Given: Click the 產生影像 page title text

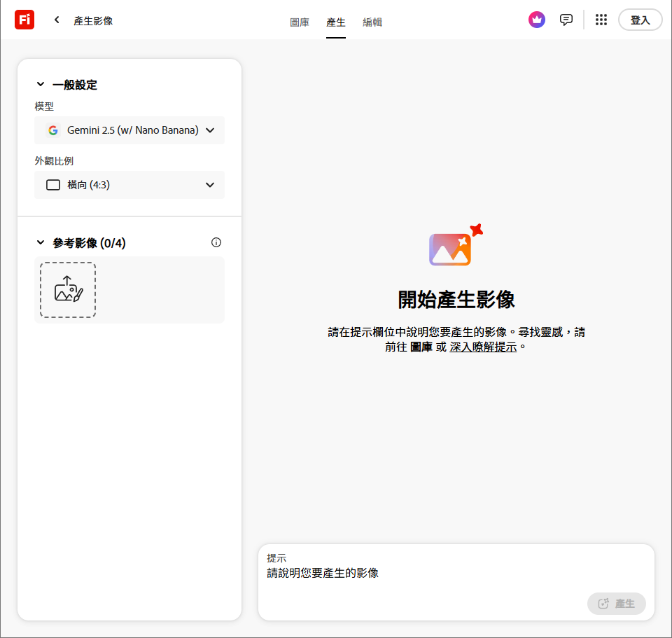Looking at the screenshot, I should point(93,20).
